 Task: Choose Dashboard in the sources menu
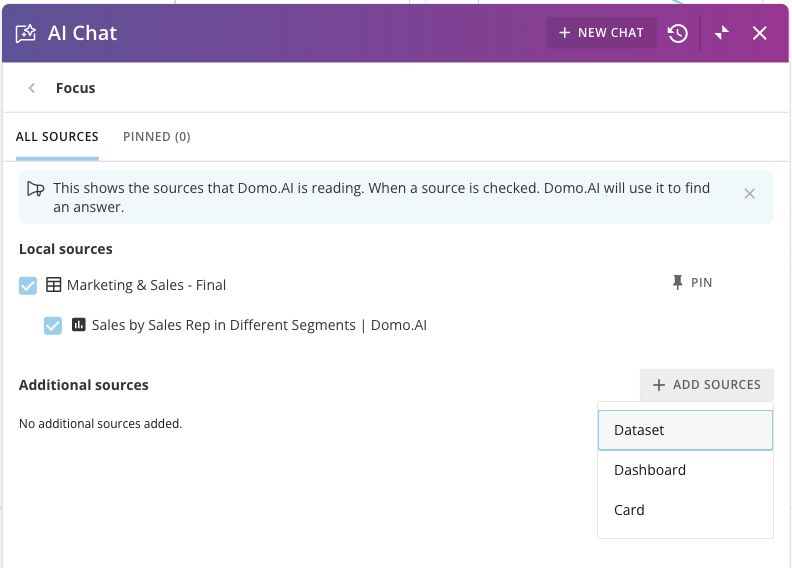coord(685,470)
